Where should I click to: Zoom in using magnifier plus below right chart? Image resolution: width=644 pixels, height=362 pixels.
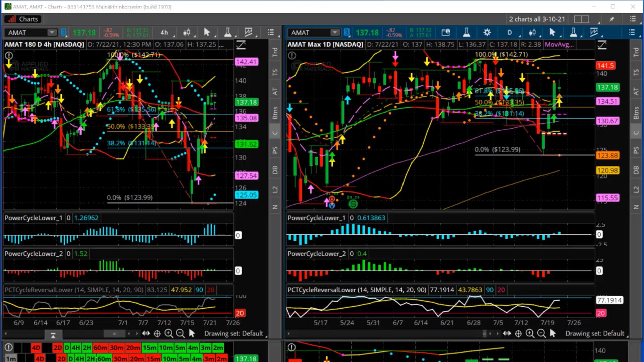click(530, 334)
